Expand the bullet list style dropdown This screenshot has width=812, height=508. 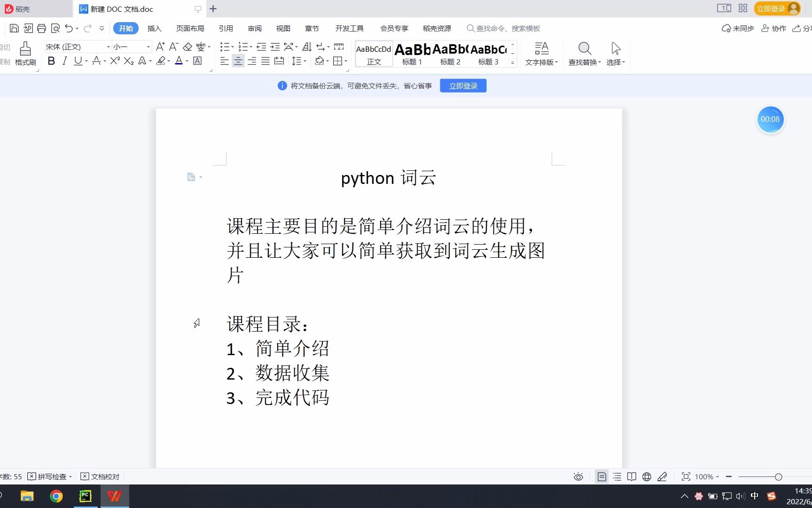coord(233,47)
